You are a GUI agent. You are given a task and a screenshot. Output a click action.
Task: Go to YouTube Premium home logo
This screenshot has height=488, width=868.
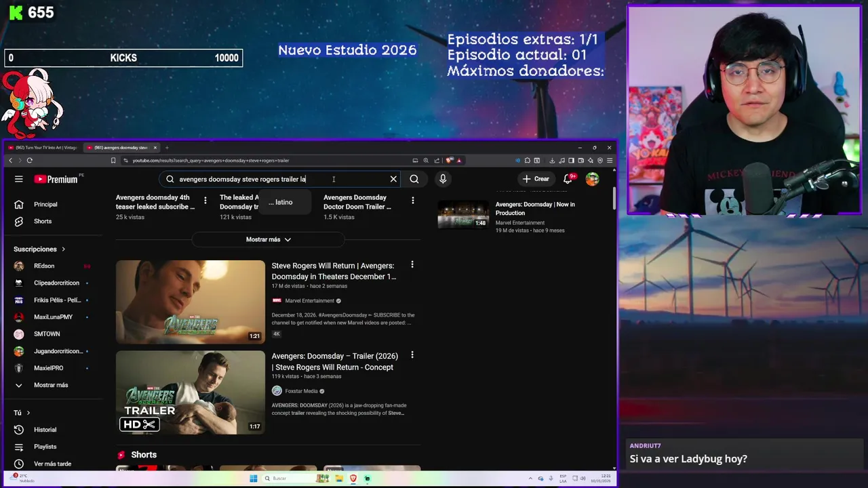pos(56,179)
